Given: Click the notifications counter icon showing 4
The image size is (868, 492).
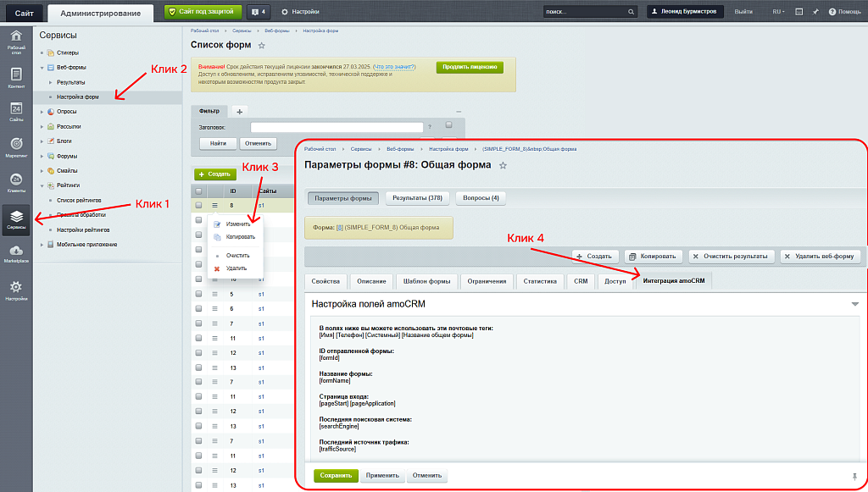Looking at the screenshot, I should pyautogui.click(x=259, y=12).
